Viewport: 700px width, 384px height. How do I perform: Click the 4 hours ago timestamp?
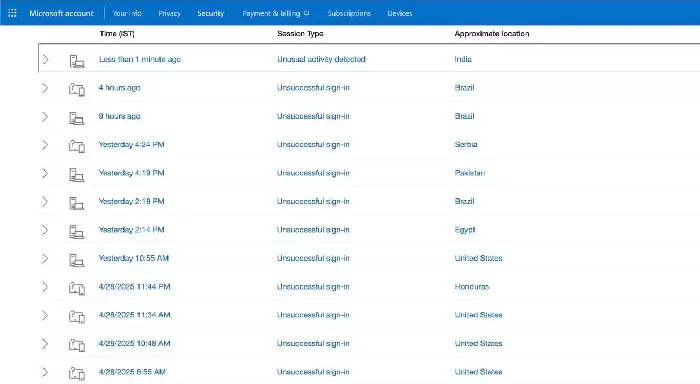click(120, 88)
